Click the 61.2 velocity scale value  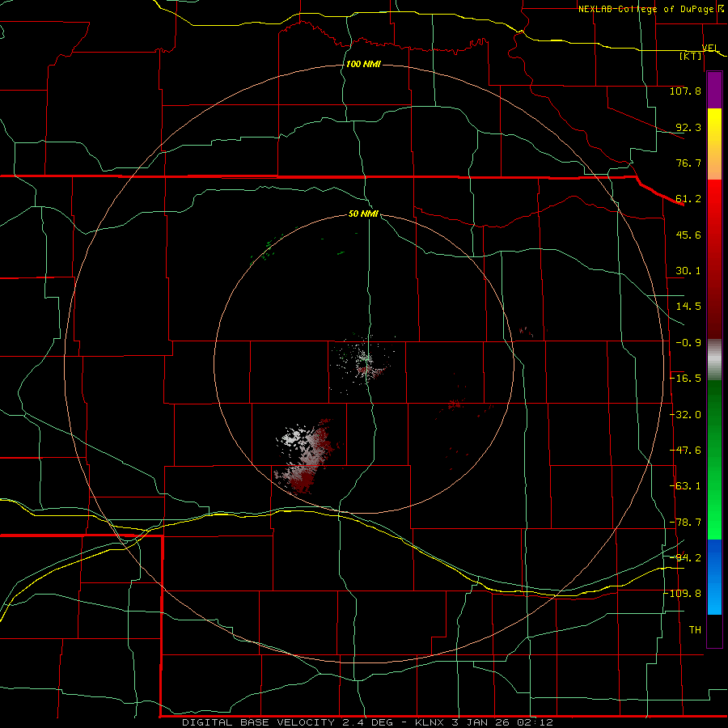tap(688, 199)
